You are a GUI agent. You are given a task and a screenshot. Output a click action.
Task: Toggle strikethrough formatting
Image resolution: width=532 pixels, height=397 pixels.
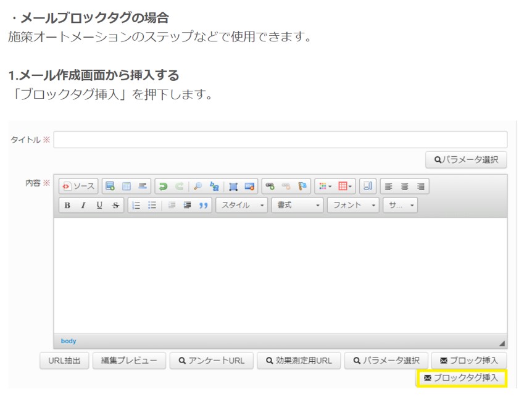(x=115, y=206)
